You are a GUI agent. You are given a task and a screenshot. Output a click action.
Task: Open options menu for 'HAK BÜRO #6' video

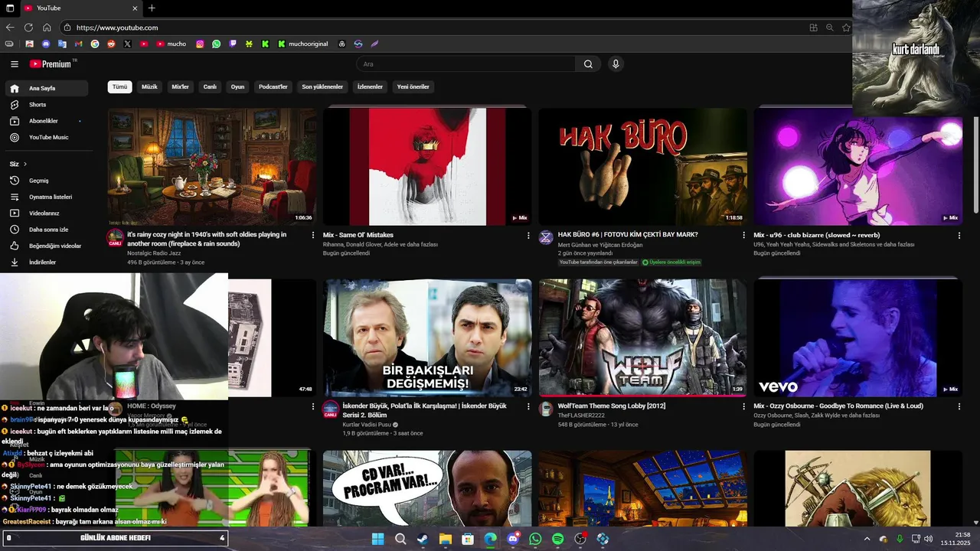click(743, 236)
